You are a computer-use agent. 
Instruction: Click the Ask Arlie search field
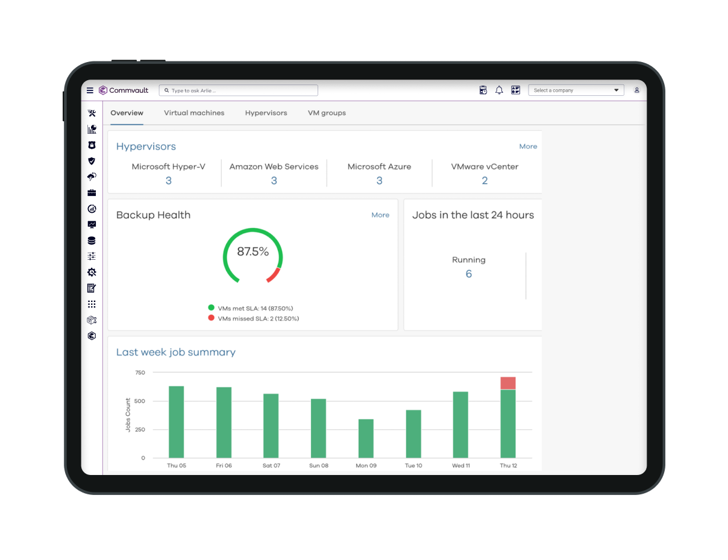pos(239,90)
